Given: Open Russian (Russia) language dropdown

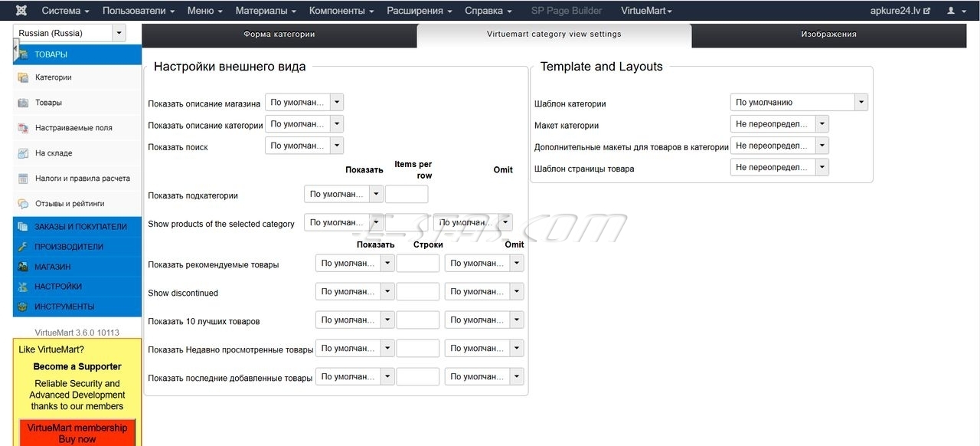Looking at the screenshot, I should (69, 33).
